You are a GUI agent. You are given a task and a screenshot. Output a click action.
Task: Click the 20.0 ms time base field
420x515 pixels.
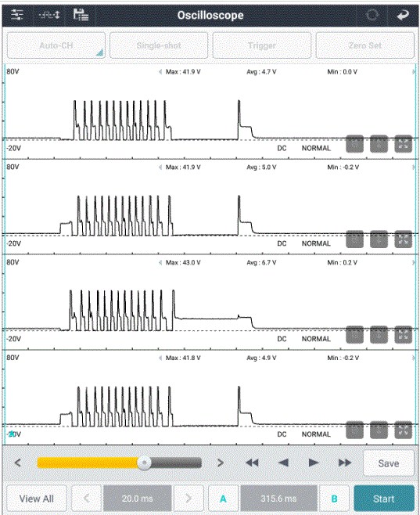click(138, 499)
